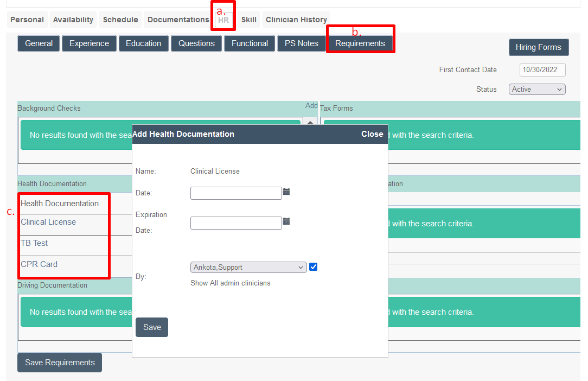Close the Add Health Documentation dialog
The width and height of the screenshot is (588, 381).
(x=372, y=134)
